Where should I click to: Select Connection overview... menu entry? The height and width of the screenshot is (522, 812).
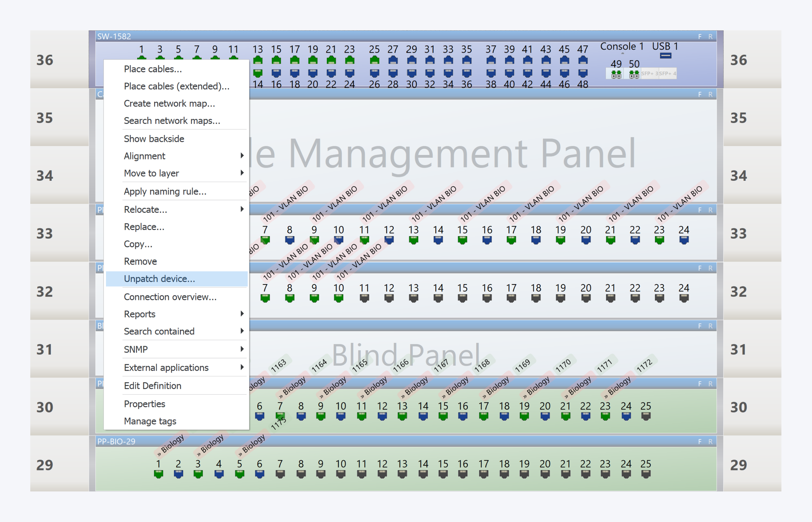click(x=170, y=297)
